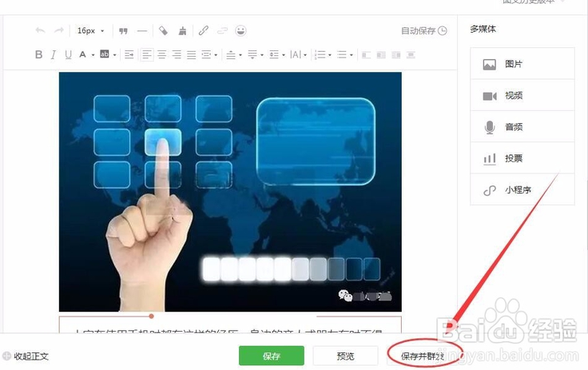Click the undo arrow icon

(x=40, y=30)
